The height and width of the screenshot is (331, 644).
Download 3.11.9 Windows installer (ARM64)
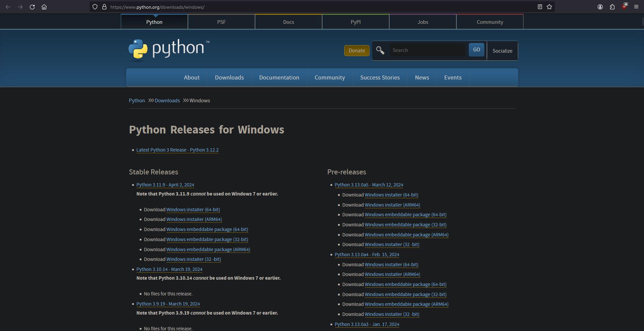click(194, 219)
